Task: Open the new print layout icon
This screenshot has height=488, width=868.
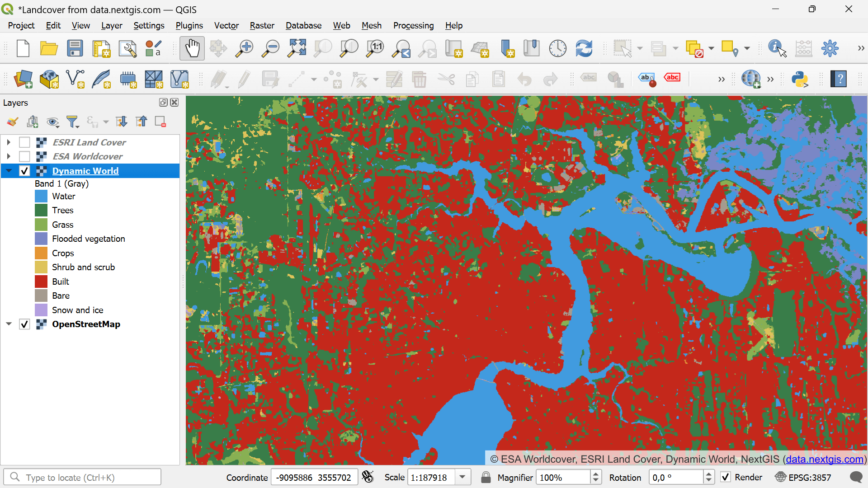Action: (x=101, y=48)
